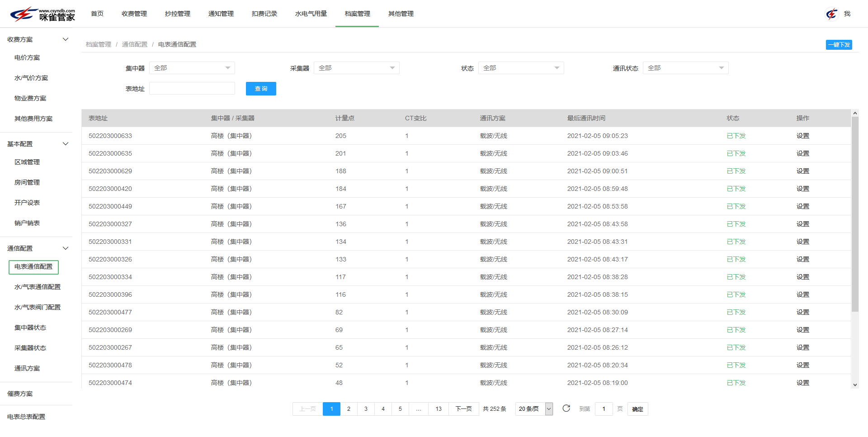
Task: Click the 一键下发 button
Action: click(x=839, y=45)
